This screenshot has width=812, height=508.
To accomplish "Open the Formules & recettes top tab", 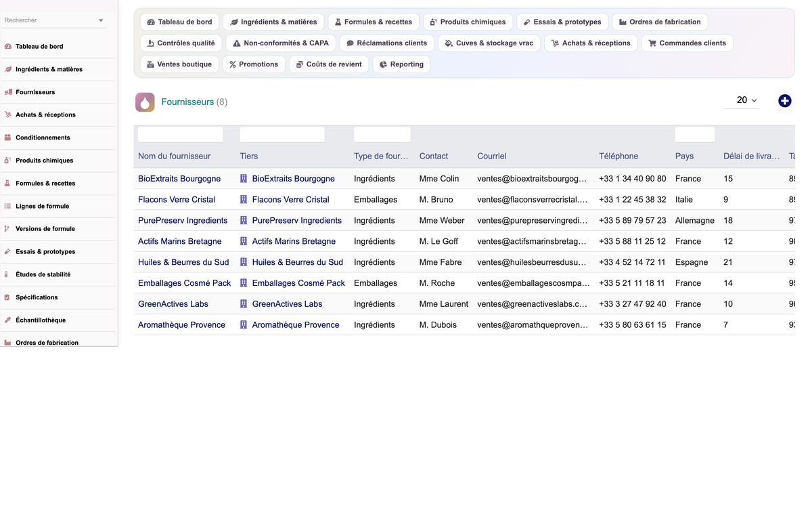I will pyautogui.click(x=374, y=22).
